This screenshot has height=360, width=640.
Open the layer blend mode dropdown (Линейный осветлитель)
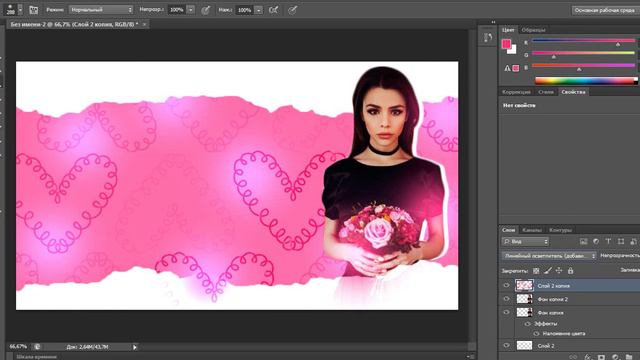tap(549, 256)
